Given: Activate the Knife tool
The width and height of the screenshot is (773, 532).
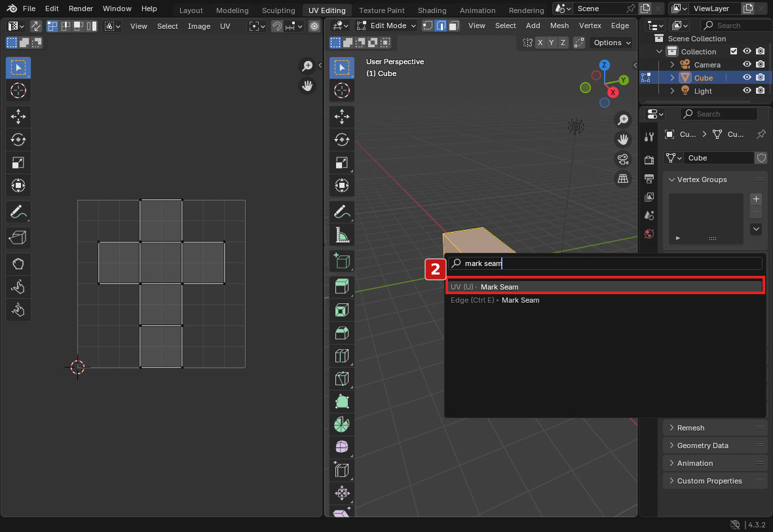Looking at the screenshot, I should [x=342, y=379].
